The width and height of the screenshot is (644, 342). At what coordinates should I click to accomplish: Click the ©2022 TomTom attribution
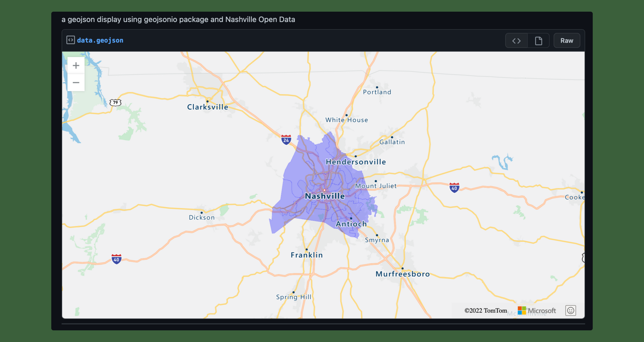tap(486, 310)
